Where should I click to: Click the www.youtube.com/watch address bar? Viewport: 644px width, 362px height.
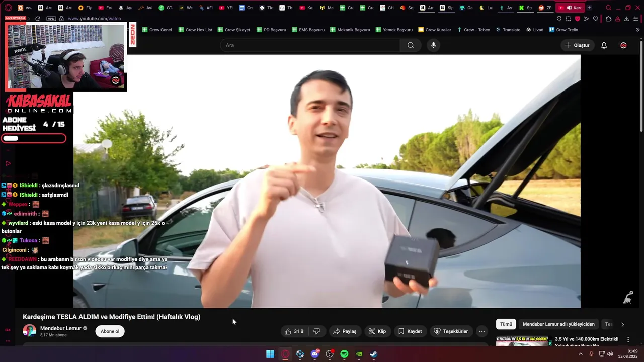pyautogui.click(x=94, y=19)
